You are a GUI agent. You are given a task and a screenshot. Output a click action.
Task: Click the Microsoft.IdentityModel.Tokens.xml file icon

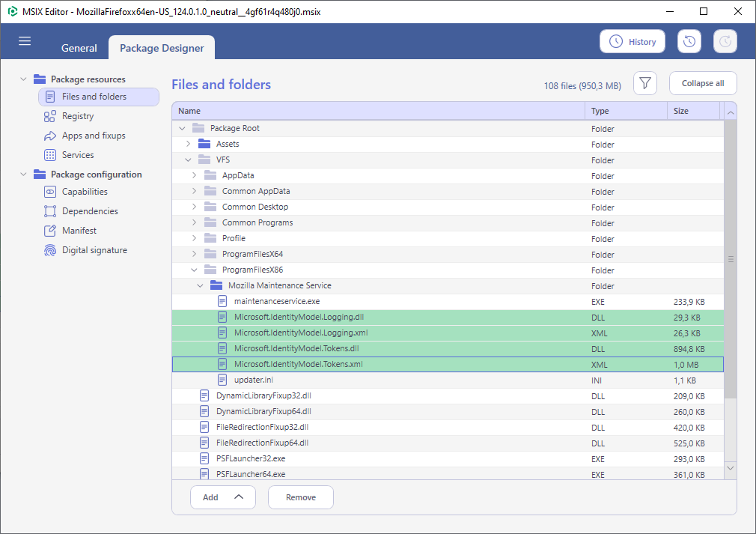pos(222,364)
